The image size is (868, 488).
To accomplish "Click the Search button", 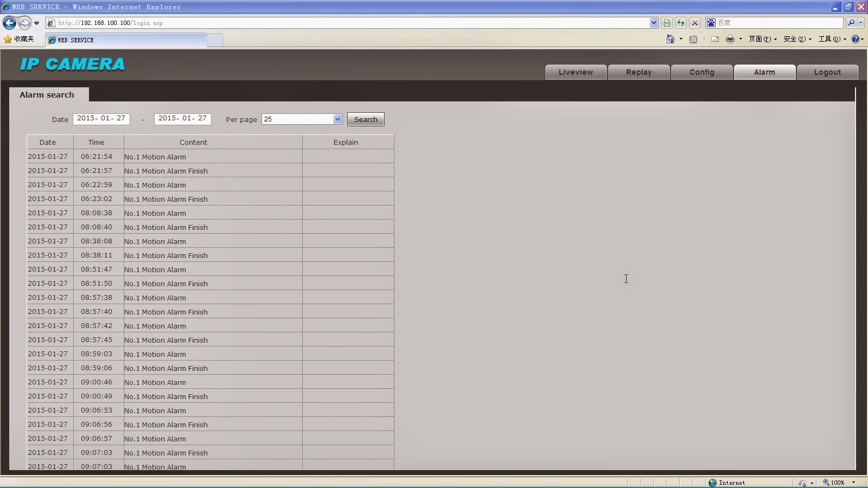I will pyautogui.click(x=366, y=119).
